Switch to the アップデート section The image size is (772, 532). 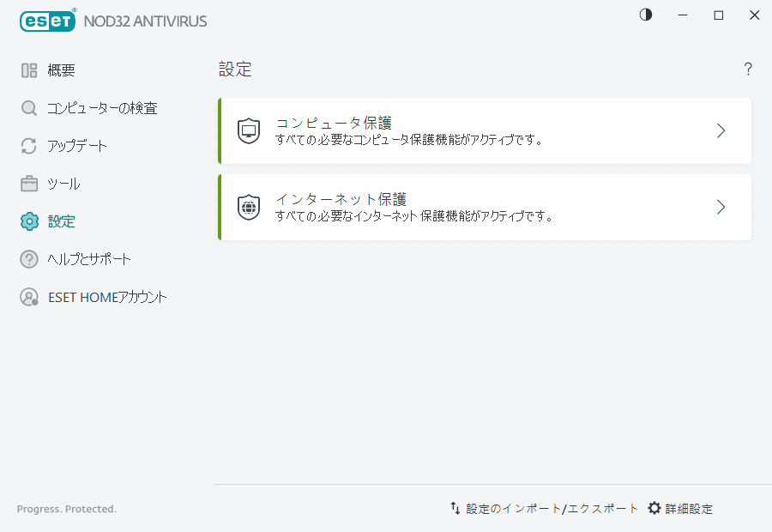(x=79, y=145)
